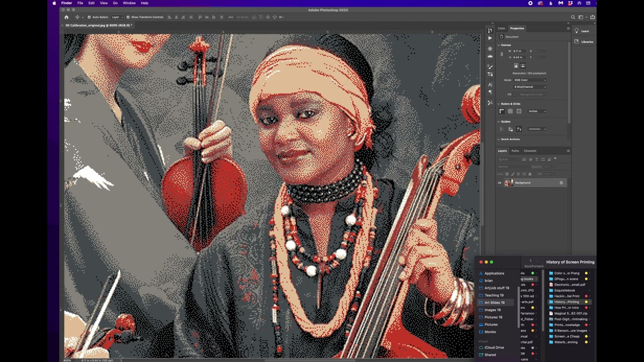644x362 pixels.
Task: Toggle the Auto-Select checkbox
Action: pos(89,17)
